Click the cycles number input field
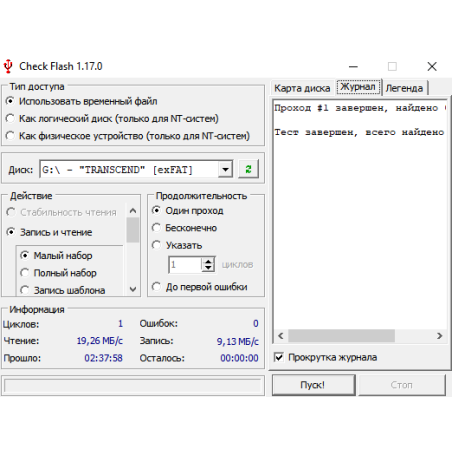This screenshot has height=452, width=452. 185,265
